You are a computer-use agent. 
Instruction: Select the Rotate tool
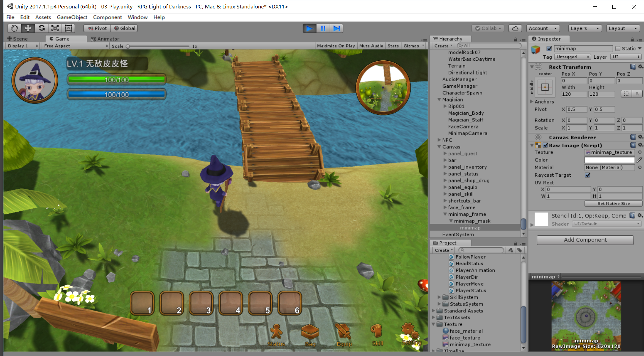click(41, 28)
